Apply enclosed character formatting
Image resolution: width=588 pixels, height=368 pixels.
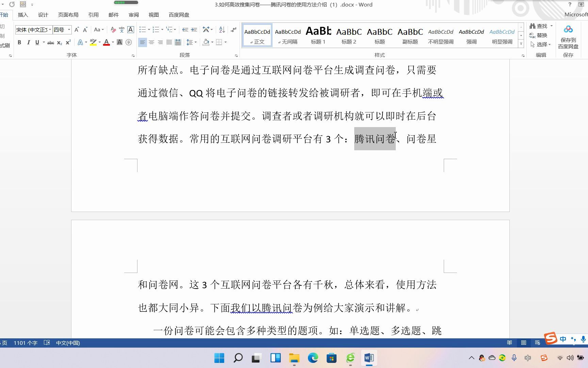click(x=129, y=42)
